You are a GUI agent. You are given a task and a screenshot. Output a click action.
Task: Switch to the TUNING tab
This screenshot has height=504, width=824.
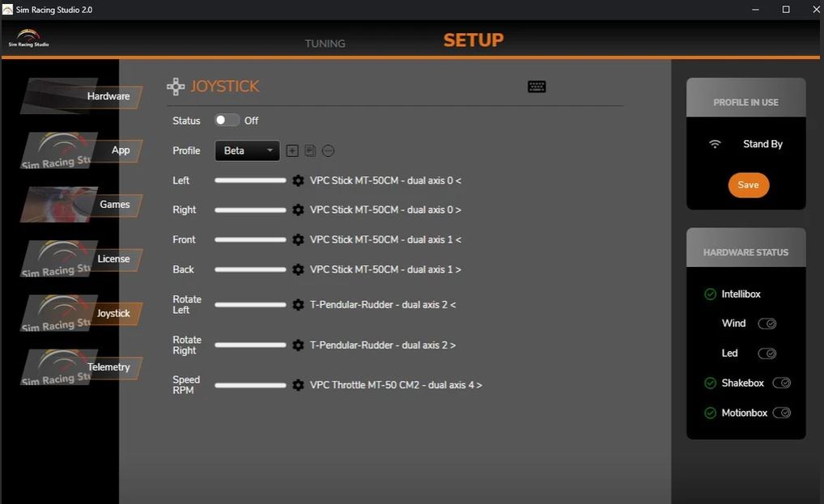tap(325, 44)
